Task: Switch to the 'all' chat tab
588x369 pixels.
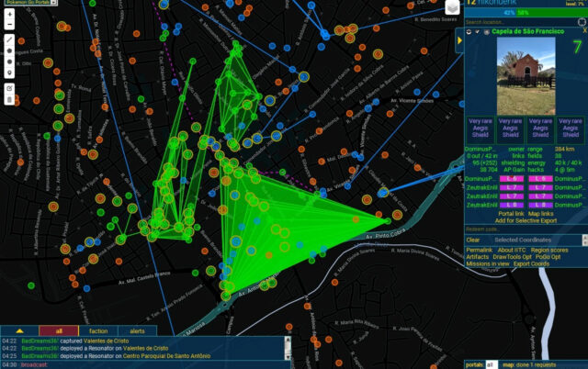Action: tap(59, 330)
